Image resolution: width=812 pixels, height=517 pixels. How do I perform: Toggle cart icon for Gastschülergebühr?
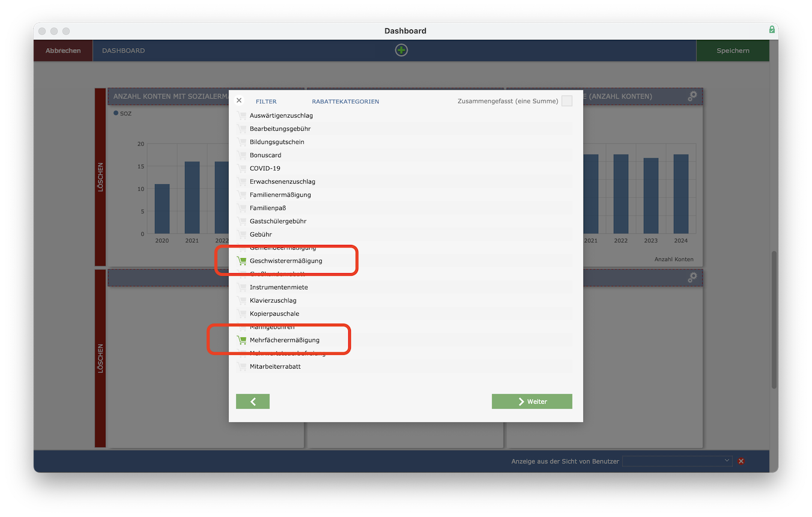(x=241, y=221)
